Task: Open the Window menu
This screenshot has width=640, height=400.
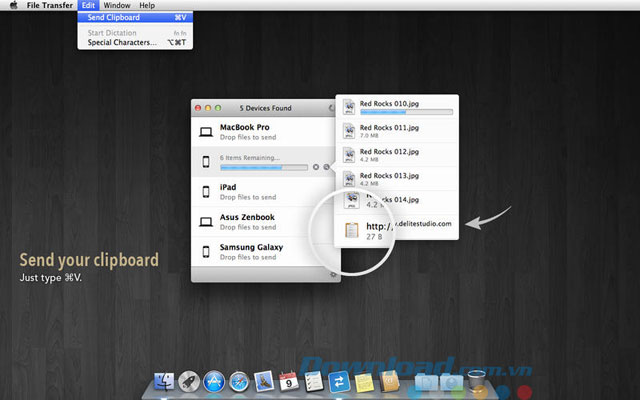Action: pos(116,6)
